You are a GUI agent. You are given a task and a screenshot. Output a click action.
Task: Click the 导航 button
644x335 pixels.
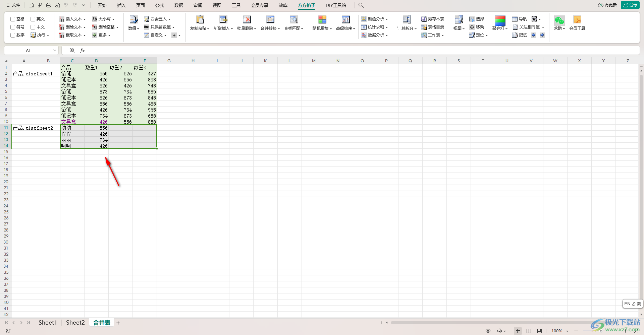pyautogui.click(x=520, y=19)
